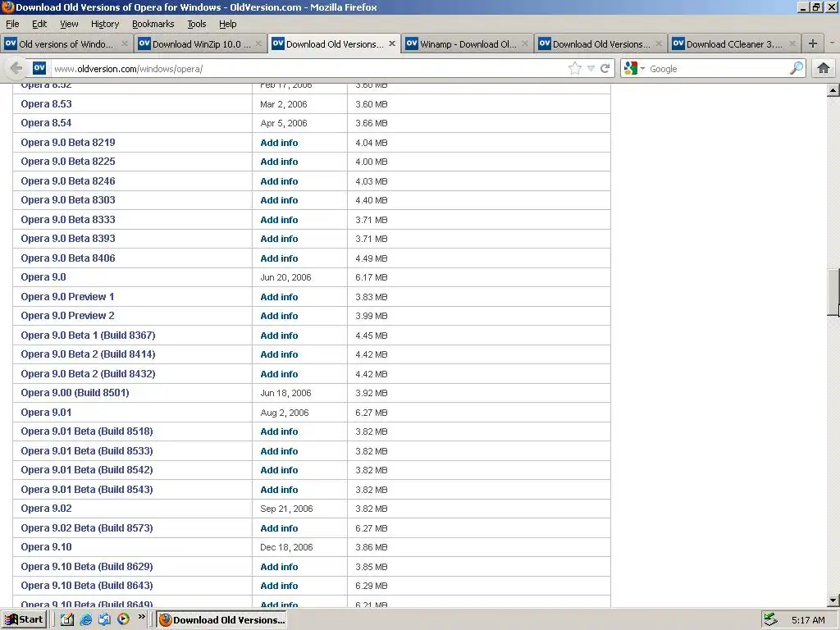The height and width of the screenshot is (630, 840).
Task: Switch to Download CCleaner 3 tab
Action: click(734, 44)
